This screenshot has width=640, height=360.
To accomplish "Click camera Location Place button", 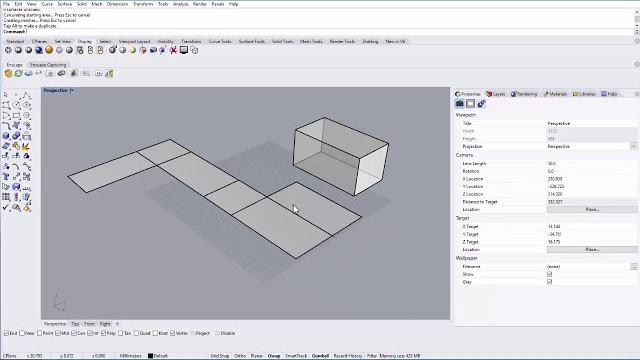I will (x=592, y=209).
